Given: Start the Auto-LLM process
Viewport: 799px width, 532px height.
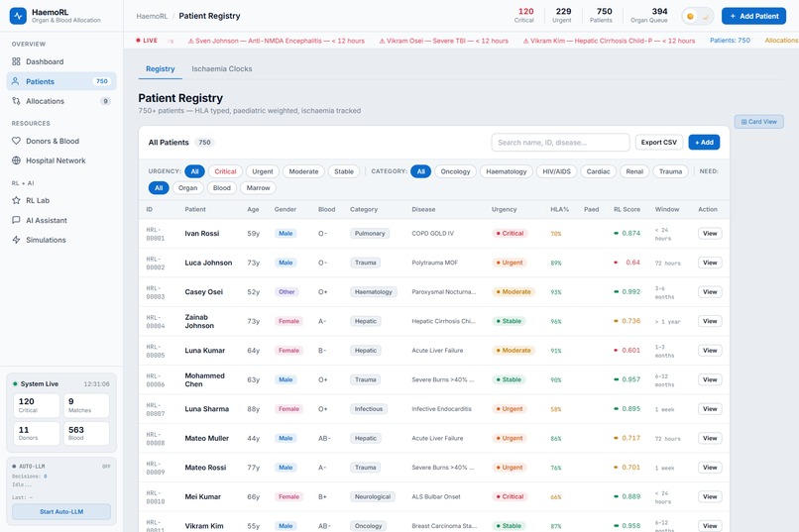Looking at the screenshot, I should 61,511.
